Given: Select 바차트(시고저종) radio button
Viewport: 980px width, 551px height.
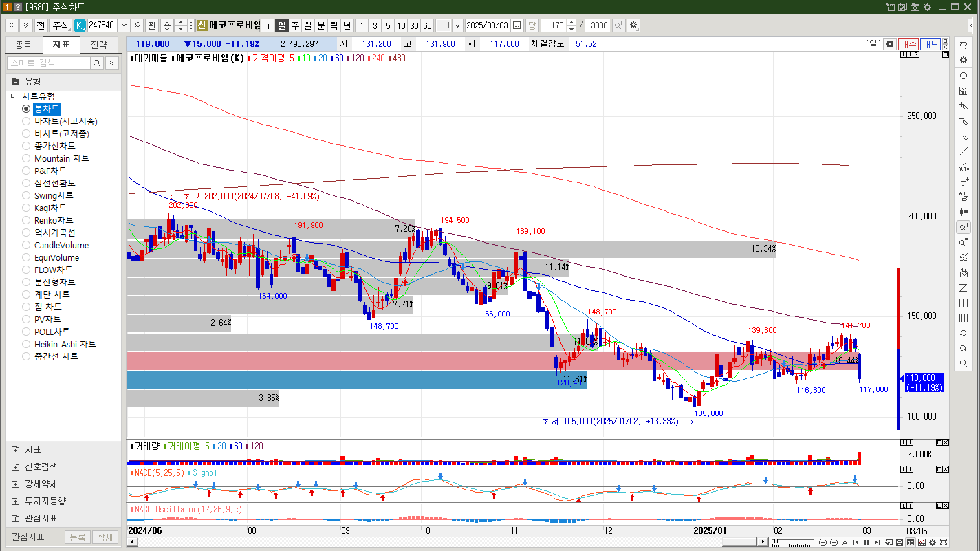Looking at the screenshot, I should [x=26, y=121].
